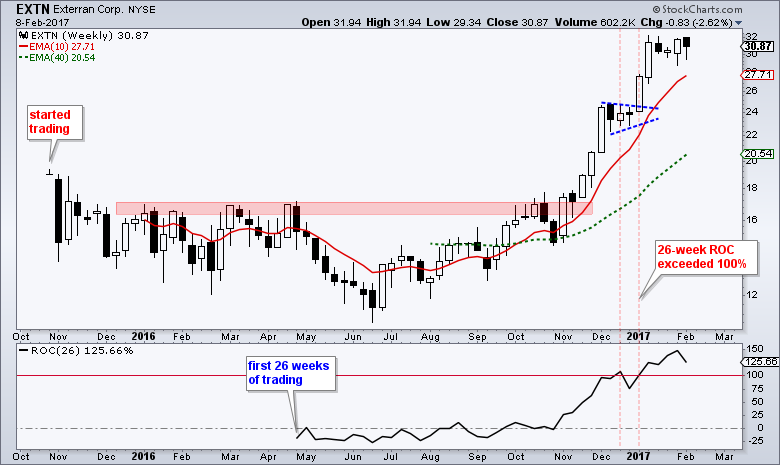Click the 2016 label on price chart axis
Image resolution: width=780 pixels, height=465 pixels.
(x=143, y=336)
